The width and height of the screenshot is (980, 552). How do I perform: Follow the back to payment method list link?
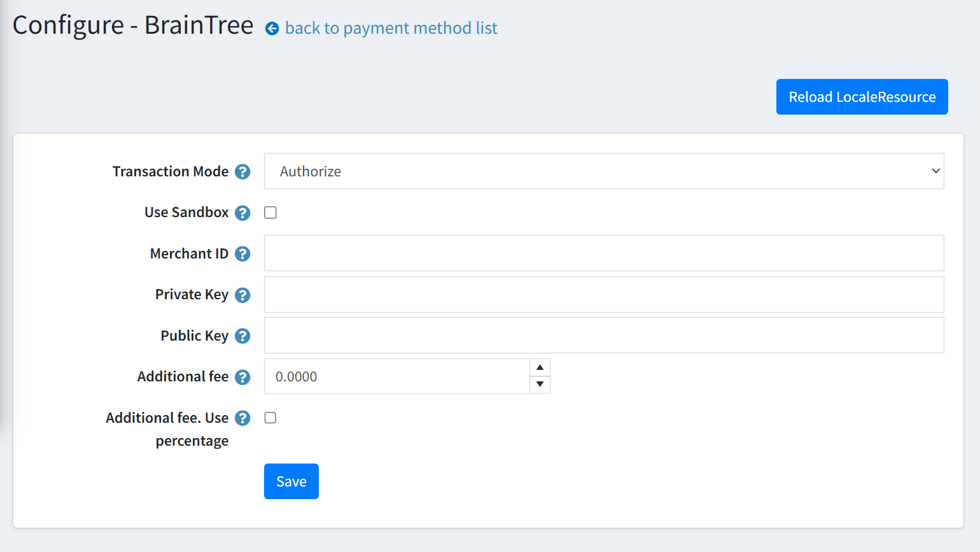391,28
